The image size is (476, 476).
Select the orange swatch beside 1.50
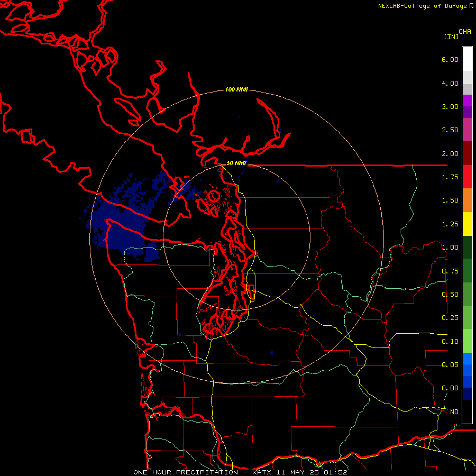pos(467,200)
